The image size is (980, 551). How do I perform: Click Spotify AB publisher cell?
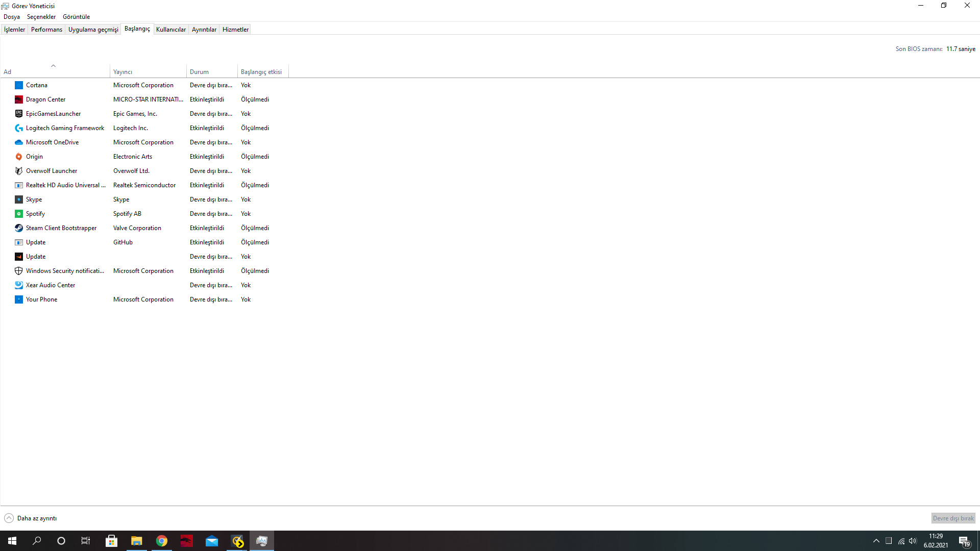127,214
